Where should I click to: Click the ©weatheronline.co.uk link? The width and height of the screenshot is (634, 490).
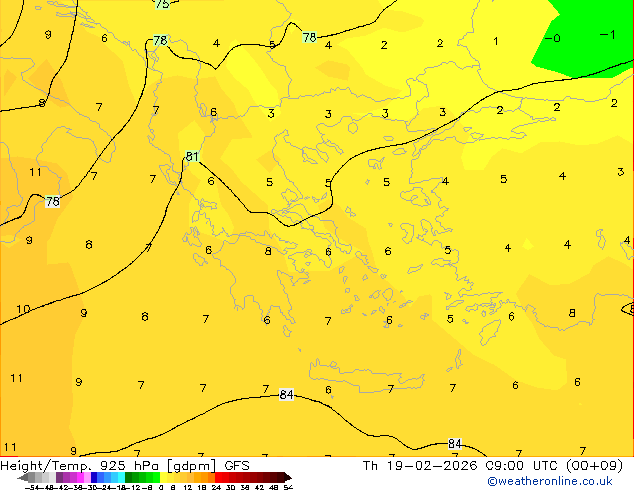[x=550, y=481]
